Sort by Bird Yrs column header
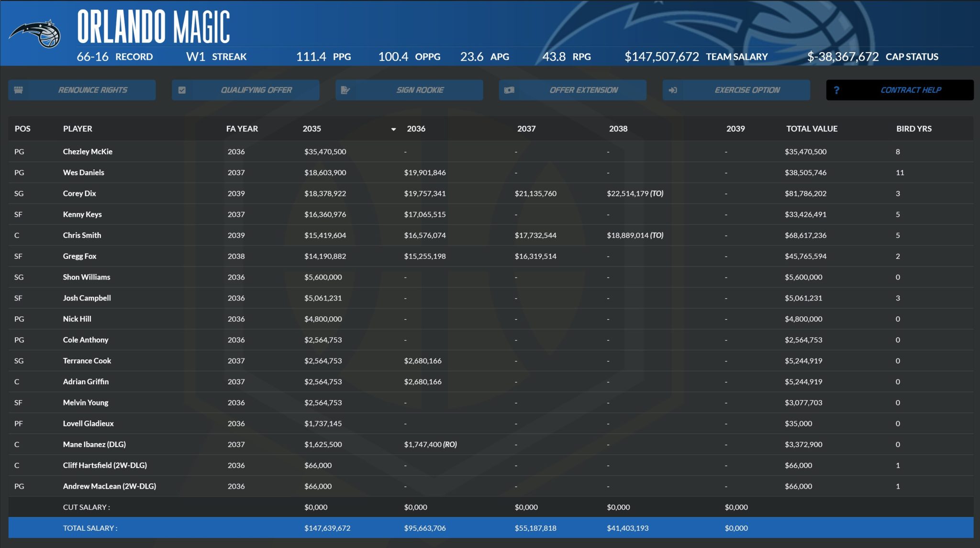Screen dimensions: 980x548 click(913, 129)
